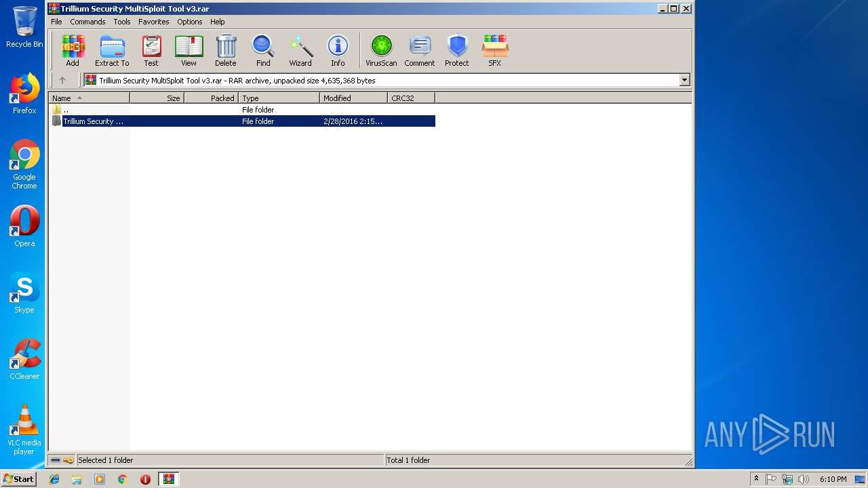Open the File menu

point(56,22)
